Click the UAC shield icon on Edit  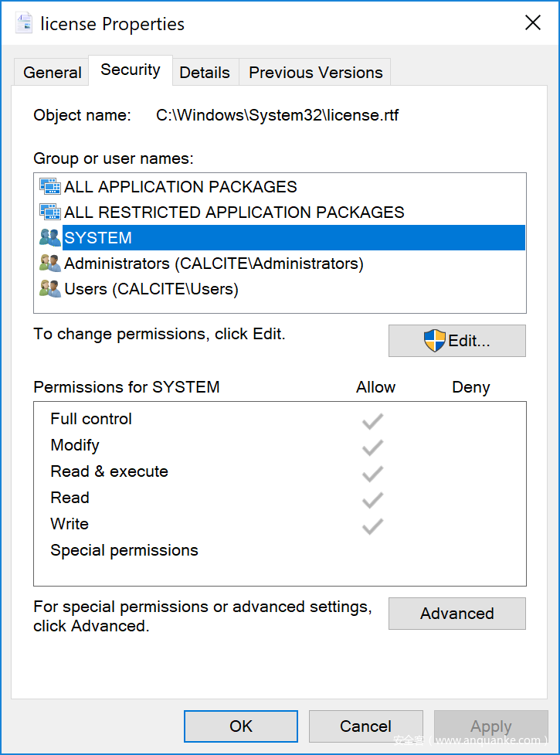(435, 341)
